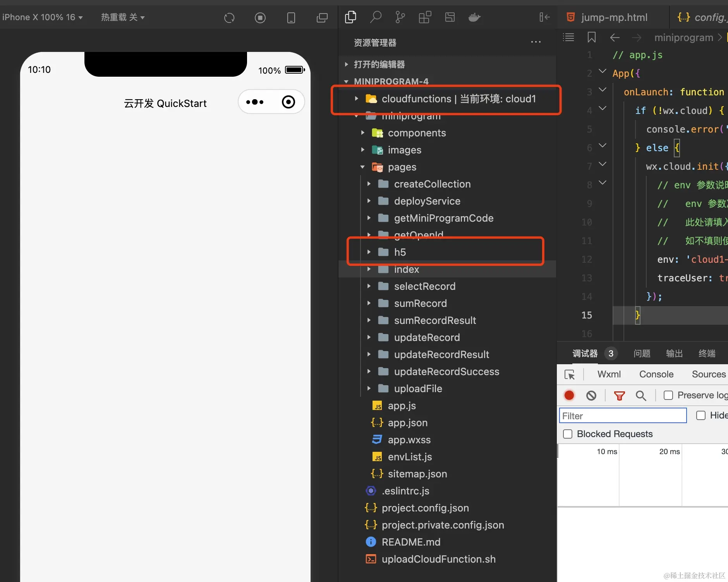Click the miniprogram breadcrumb
Viewport: 728px width, 582px height.
pos(684,37)
